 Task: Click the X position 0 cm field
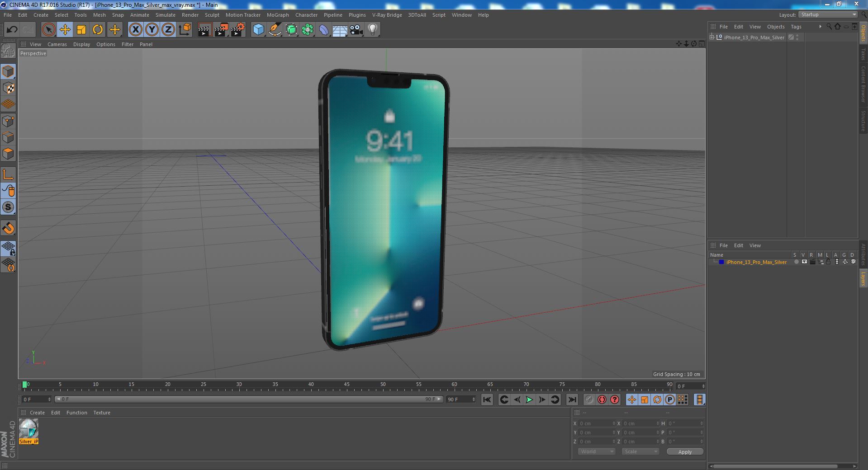click(x=597, y=423)
